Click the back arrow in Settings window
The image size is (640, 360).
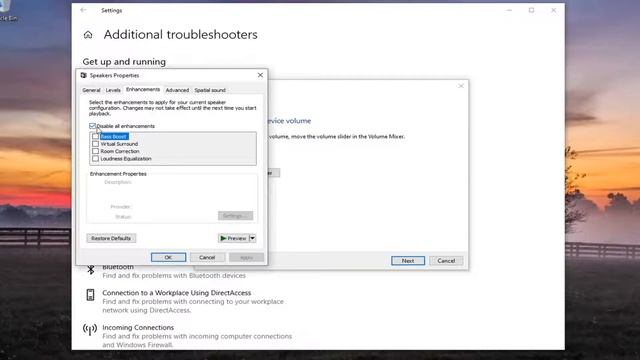tap(83, 10)
